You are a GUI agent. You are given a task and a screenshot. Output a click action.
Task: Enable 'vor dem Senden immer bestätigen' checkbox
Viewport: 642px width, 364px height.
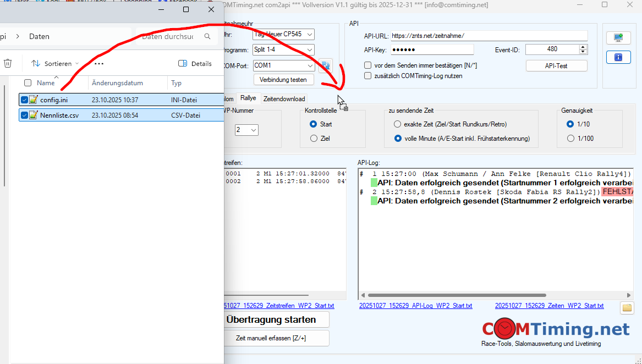(x=368, y=65)
